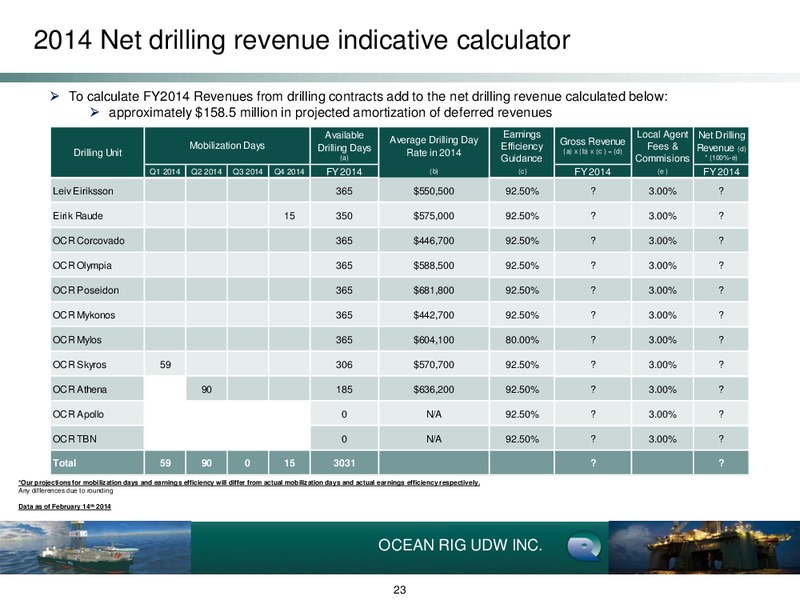Click the offshore rig night photo thumbnail
The width and height of the screenshot is (800, 600).
[704, 547]
